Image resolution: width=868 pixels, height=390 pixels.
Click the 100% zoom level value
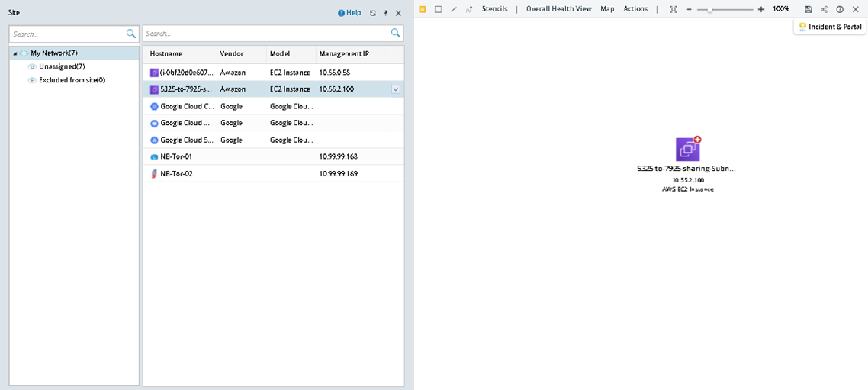click(781, 9)
